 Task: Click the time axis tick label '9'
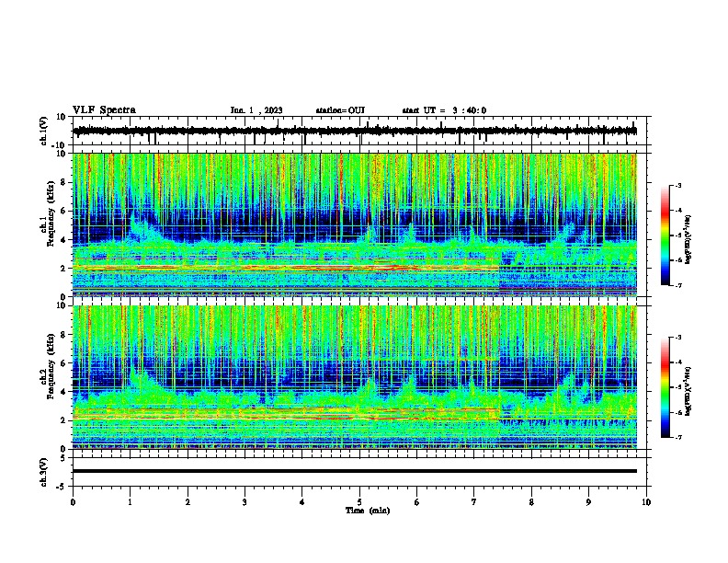coord(588,502)
